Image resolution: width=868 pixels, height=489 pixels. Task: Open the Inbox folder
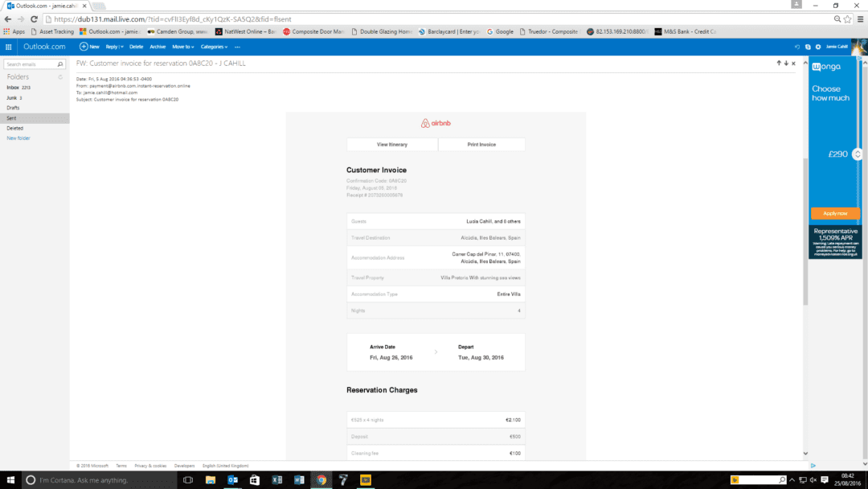point(13,88)
